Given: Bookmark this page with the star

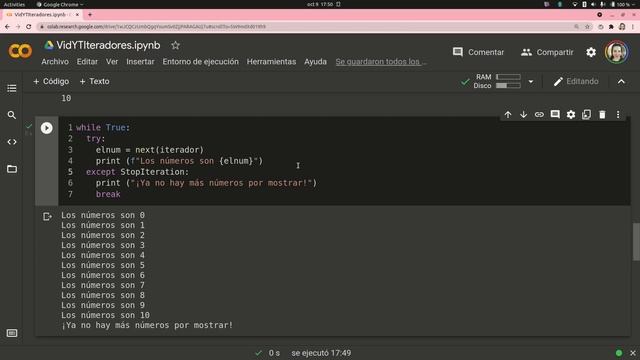Looking at the screenshot, I should pos(587,27).
